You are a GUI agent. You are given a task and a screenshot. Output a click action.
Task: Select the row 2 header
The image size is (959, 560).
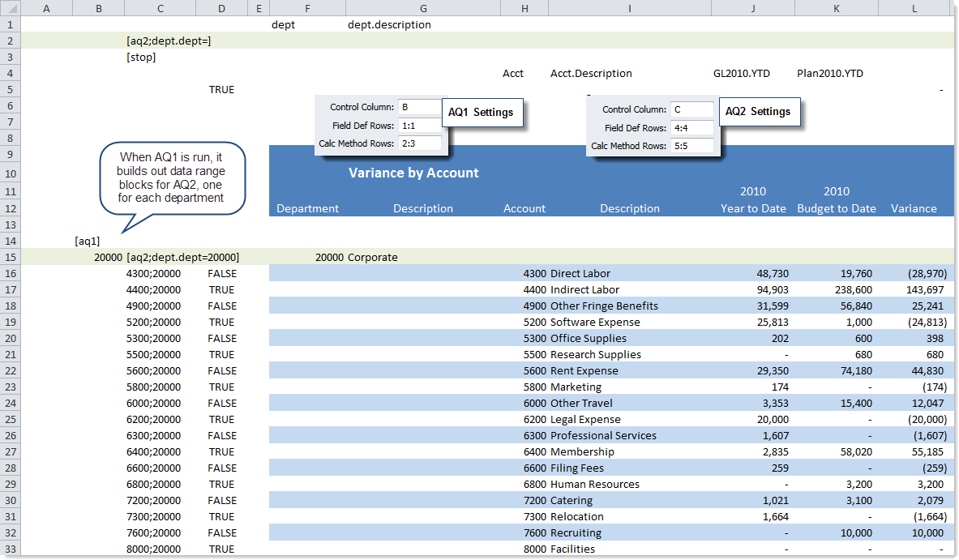10,41
